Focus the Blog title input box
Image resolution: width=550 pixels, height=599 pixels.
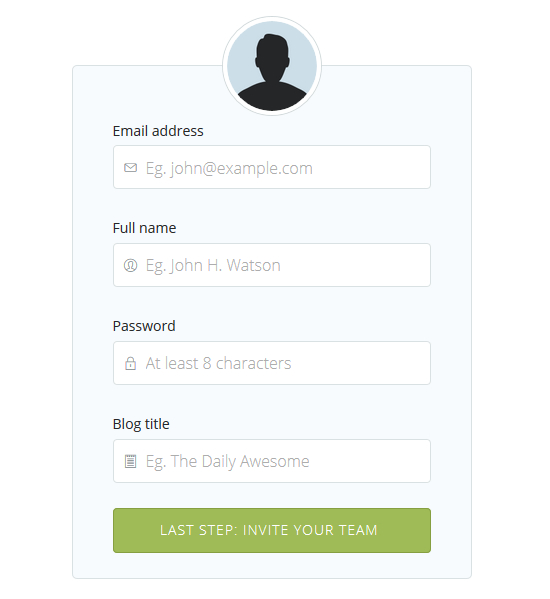pyautogui.click(x=272, y=461)
